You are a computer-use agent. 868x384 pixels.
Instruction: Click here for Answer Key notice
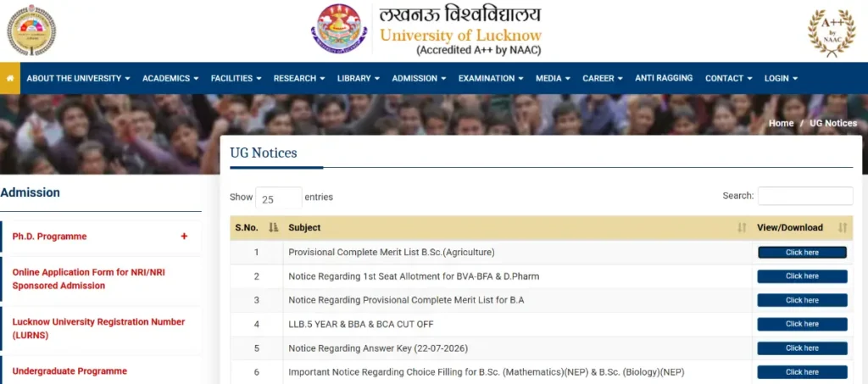(x=802, y=348)
